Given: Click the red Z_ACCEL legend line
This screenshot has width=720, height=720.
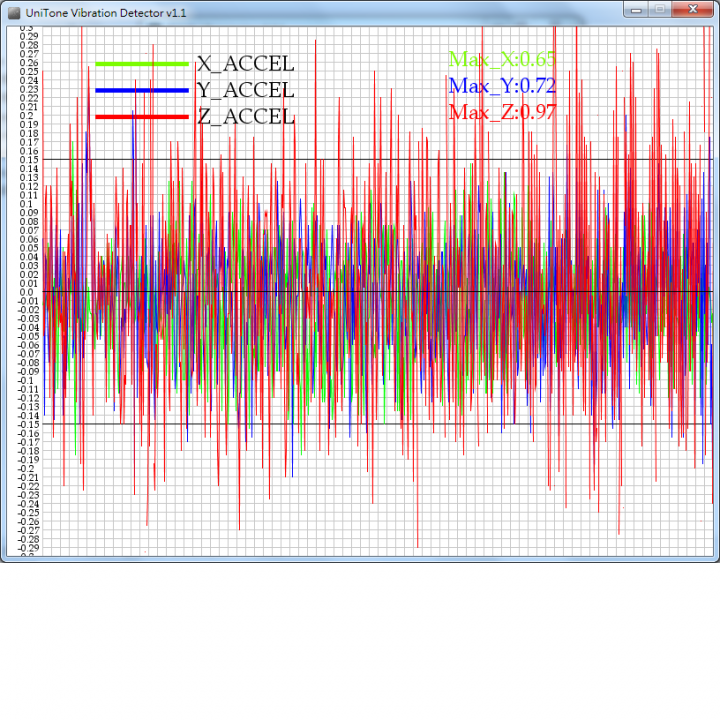Looking at the screenshot, I should point(142,117).
